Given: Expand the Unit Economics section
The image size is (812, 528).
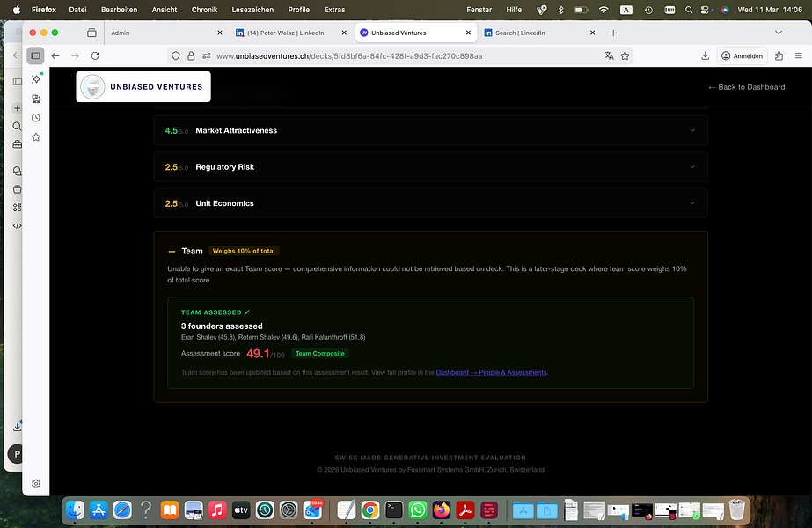Looking at the screenshot, I should pyautogui.click(x=430, y=203).
